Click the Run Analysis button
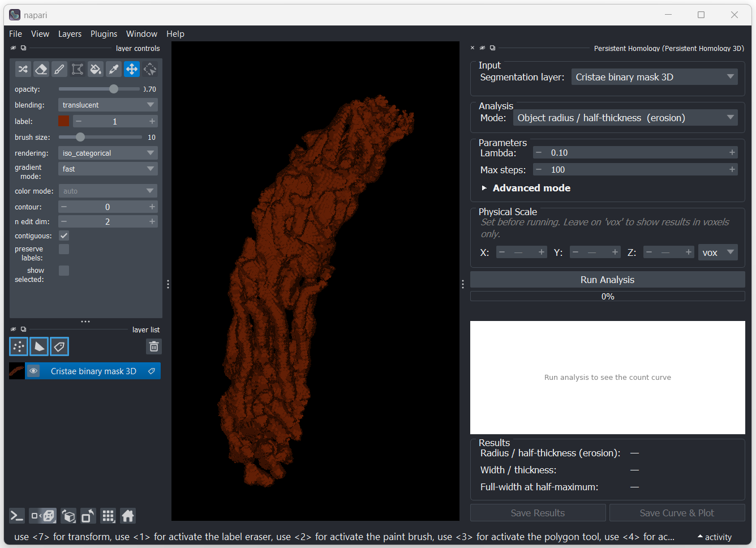Screen dimensions: 756x548 (607, 280)
